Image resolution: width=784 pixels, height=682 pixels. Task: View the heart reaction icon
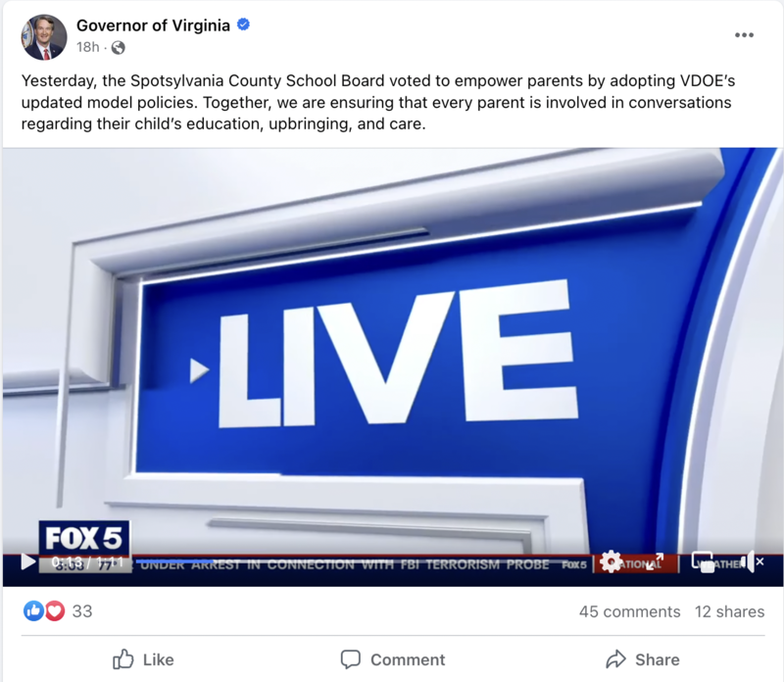click(55, 611)
